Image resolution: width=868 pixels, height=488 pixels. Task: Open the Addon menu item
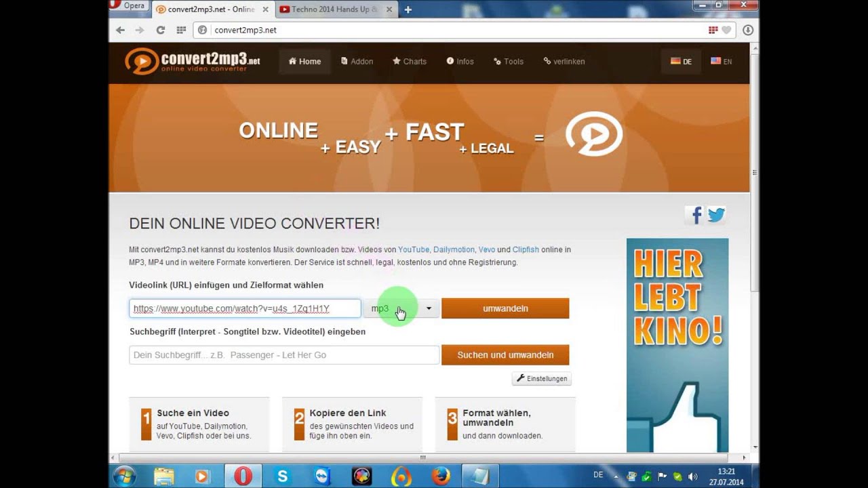tap(357, 61)
